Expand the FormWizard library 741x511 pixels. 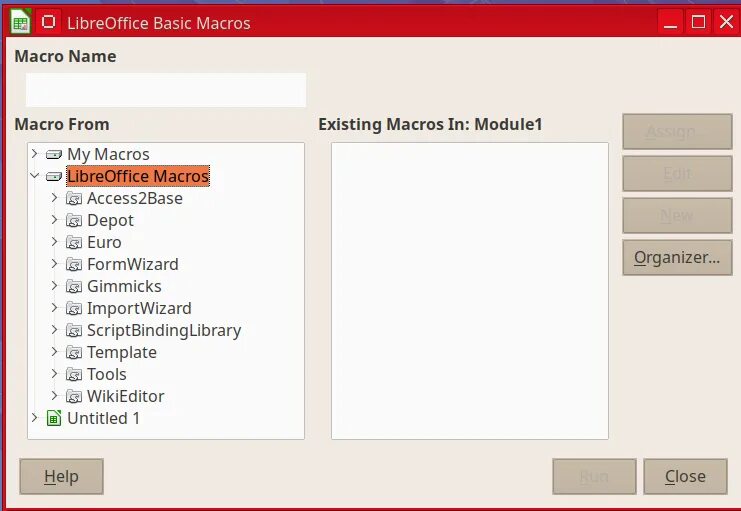(54, 263)
